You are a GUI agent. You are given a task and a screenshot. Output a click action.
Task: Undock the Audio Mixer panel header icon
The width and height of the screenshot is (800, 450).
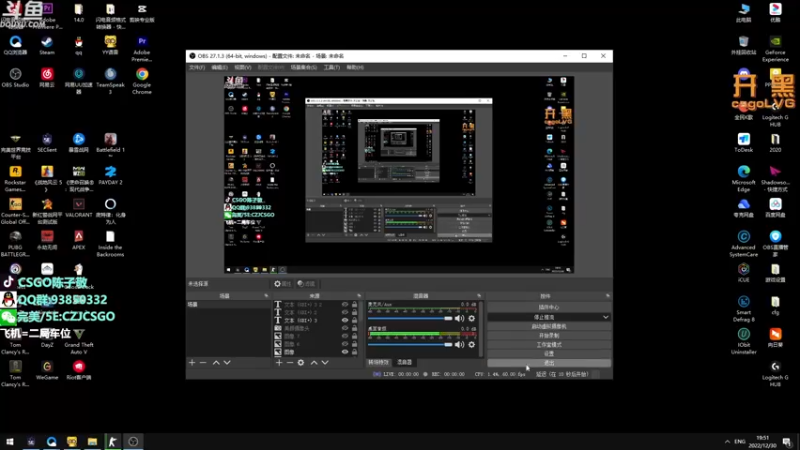coord(479,296)
